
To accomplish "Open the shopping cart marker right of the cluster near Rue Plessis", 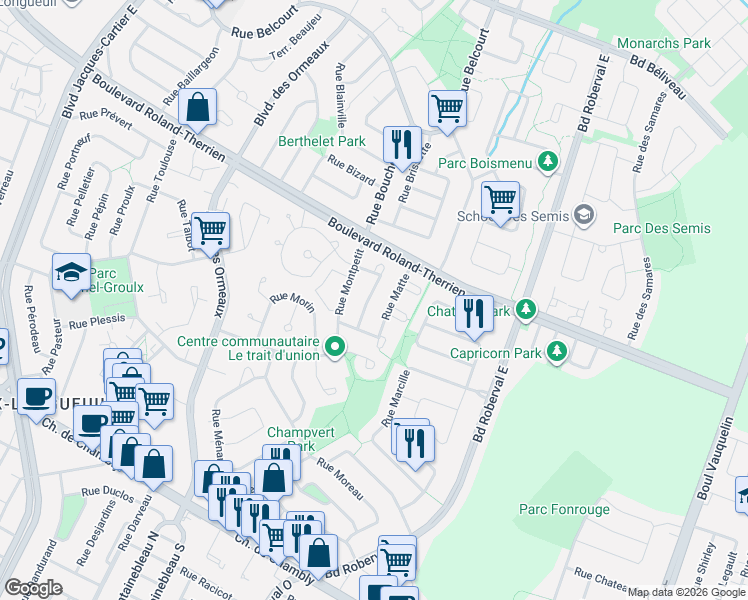I will click(155, 403).
